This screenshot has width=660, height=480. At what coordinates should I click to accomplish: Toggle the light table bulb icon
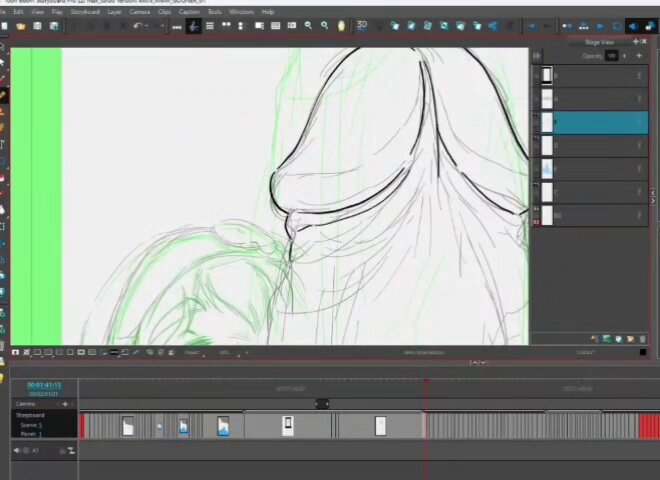[341, 26]
